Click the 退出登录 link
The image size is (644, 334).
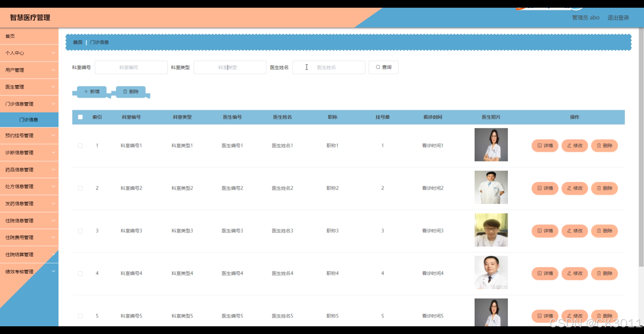coord(618,17)
